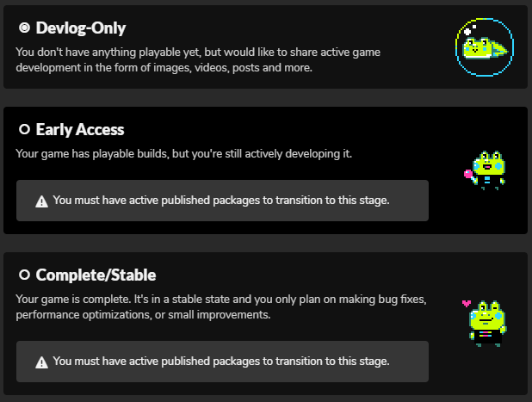Screen dimensions: 532x402
Task: Click the Complete/Stable published packages warning text
Action: (221, 362)
